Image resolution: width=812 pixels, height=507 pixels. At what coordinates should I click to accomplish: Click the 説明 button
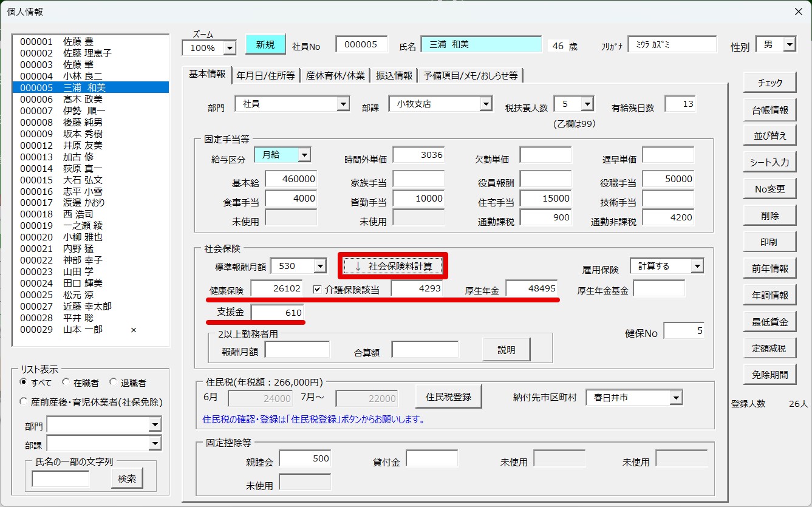pyautogui.click(x=507, y=350)
